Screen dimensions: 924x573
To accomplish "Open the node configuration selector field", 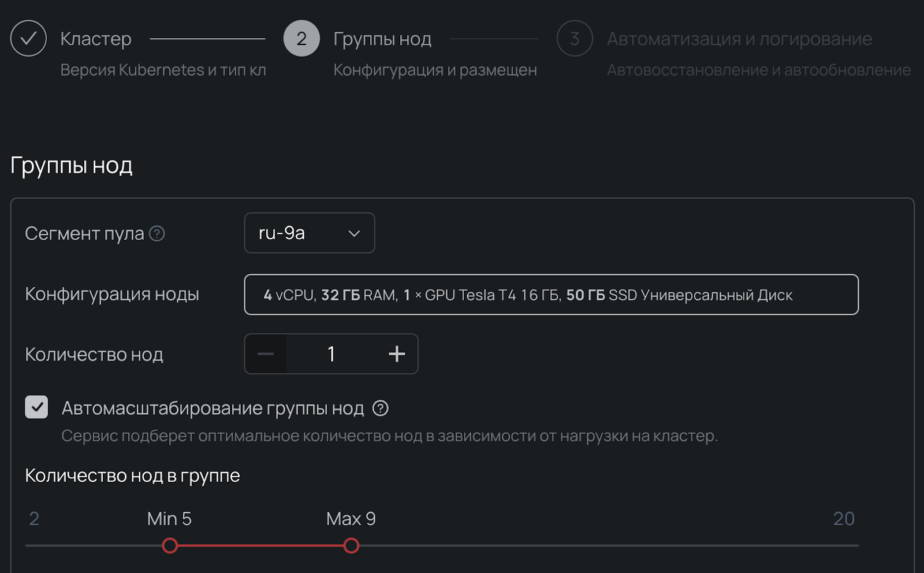I will pyautogui.click(x=552, y=295).
